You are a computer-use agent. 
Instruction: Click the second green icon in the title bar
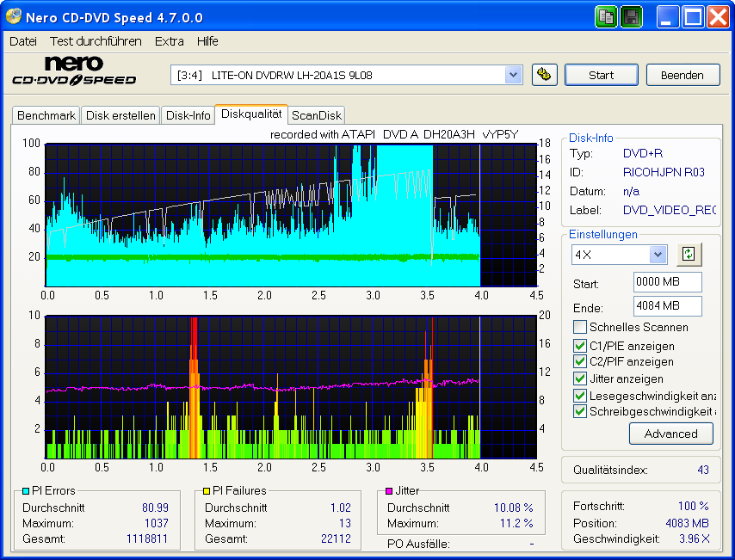[x=631, y=16]
